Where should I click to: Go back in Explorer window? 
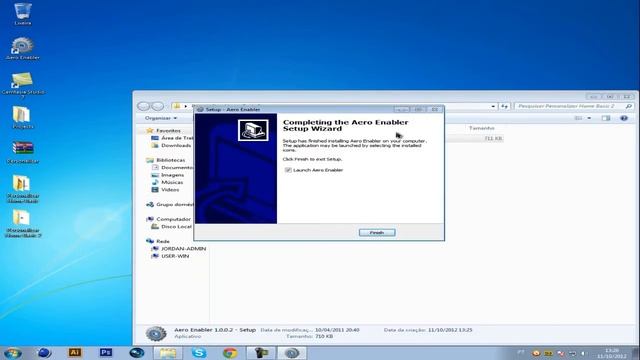coord(143,106)
